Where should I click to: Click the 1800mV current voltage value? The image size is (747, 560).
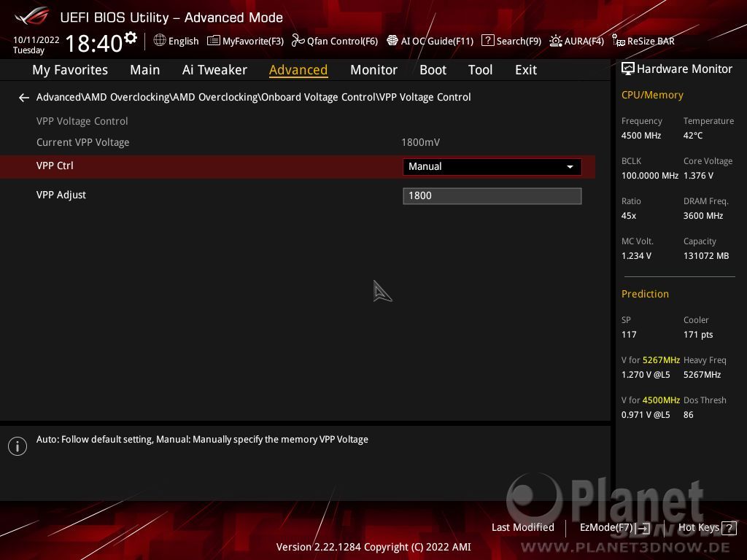[420, 142]
